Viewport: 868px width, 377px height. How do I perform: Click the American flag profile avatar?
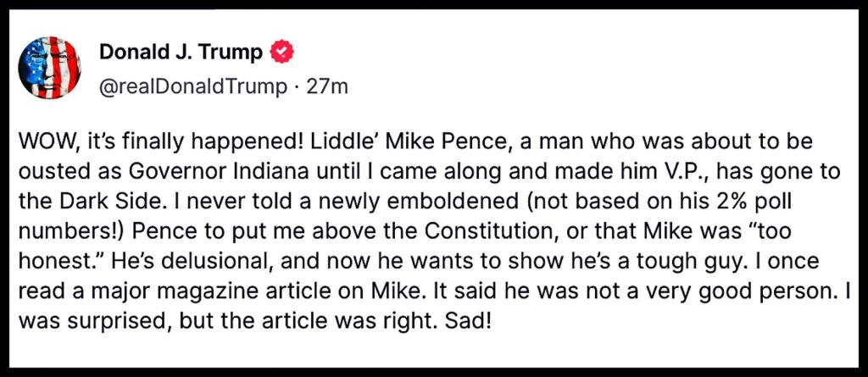pyautogui.click(x=50, y=68)
